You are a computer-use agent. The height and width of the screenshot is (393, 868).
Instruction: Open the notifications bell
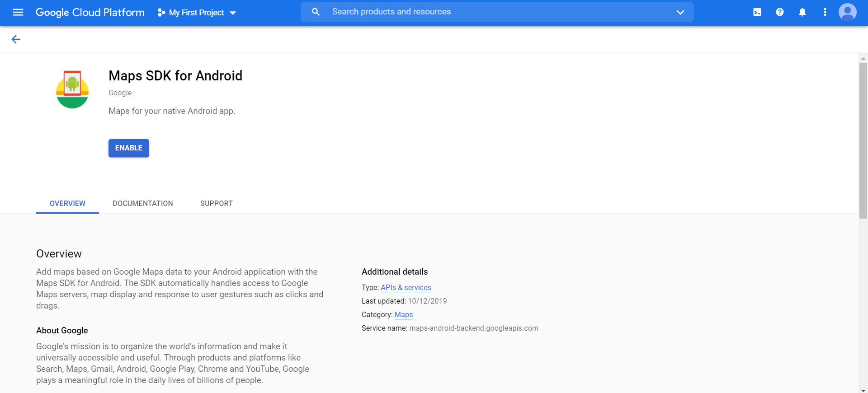point(802,12)
